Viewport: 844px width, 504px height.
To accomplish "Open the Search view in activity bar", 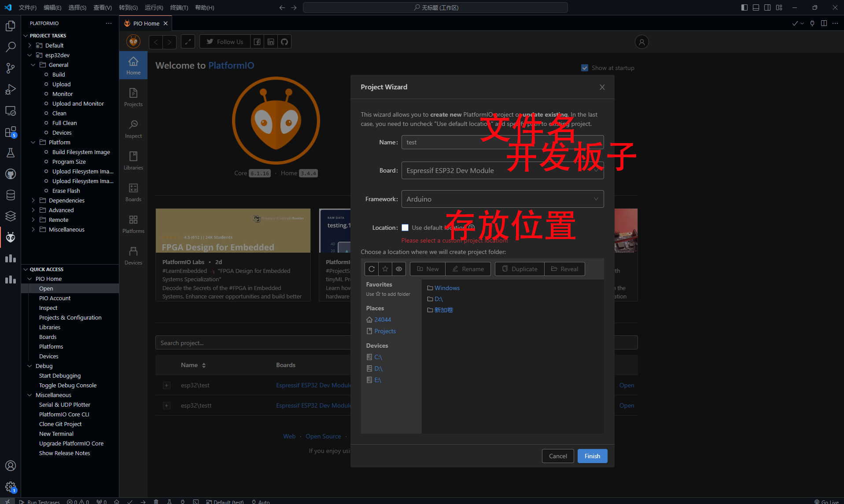I will coord(11,47).
